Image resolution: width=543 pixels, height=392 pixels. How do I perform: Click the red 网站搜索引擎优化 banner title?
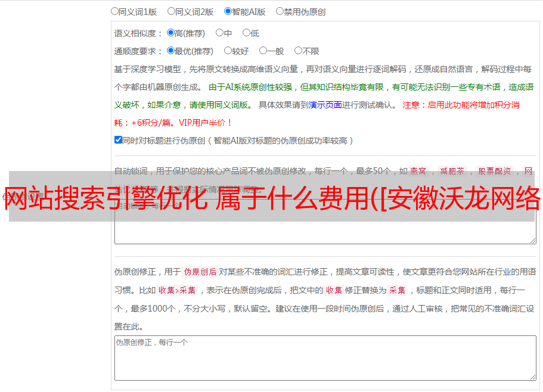pos(271,197)
